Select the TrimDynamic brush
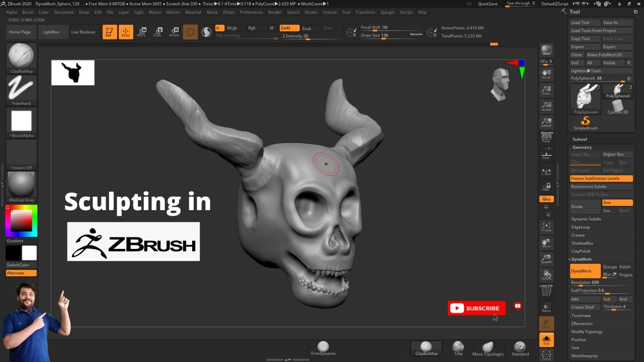644x362 pixels. click(x=323, y=348)
